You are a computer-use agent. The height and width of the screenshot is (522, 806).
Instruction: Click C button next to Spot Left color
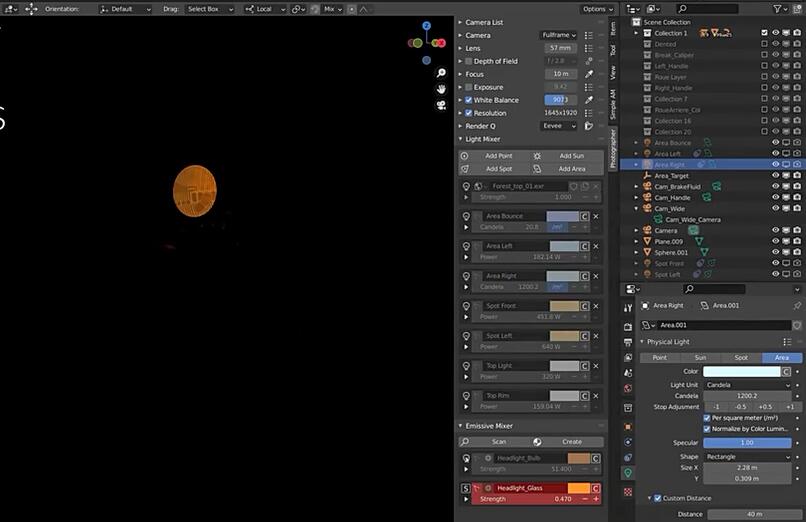coord(584,336)
